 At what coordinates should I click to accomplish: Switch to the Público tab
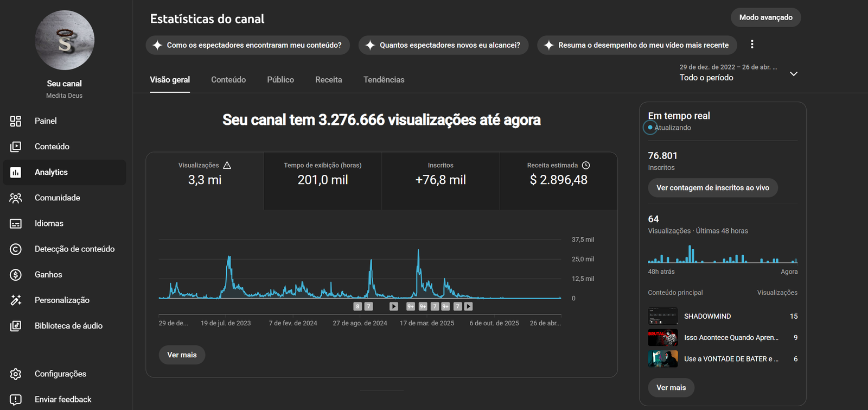click(280, 80)
